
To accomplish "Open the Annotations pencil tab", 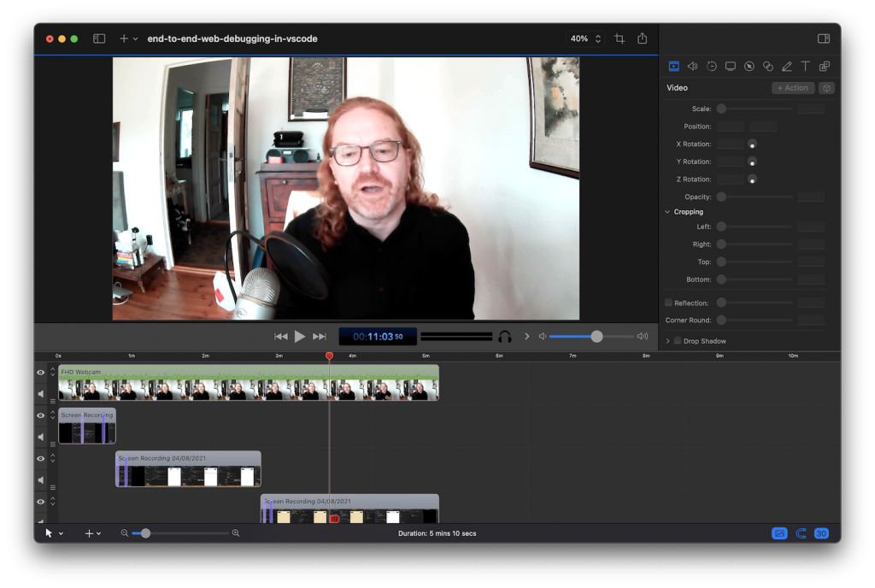I will click(787, 67).
